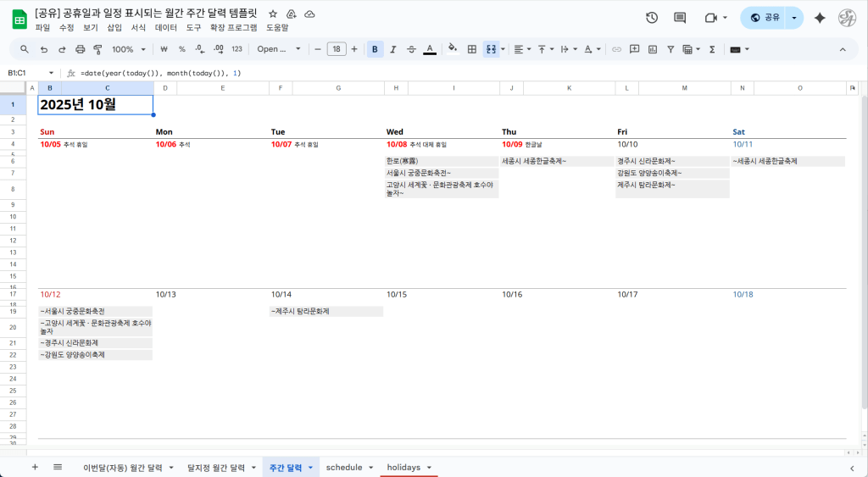Open the borders tool
Image resolution: width=868 pixels, height=477 pixels.
[472, 49]
